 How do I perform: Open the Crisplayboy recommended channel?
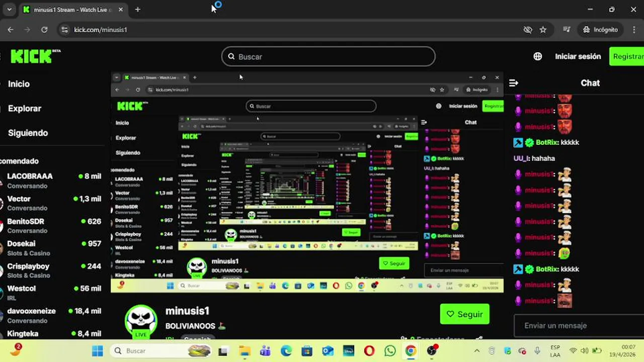coord(51,270)
